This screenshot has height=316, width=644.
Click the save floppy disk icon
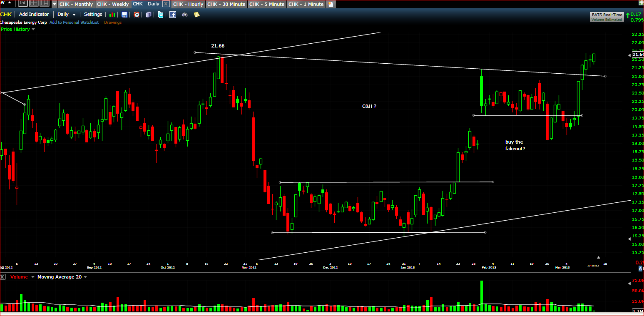pyautogui.click(x=124, y=15)
